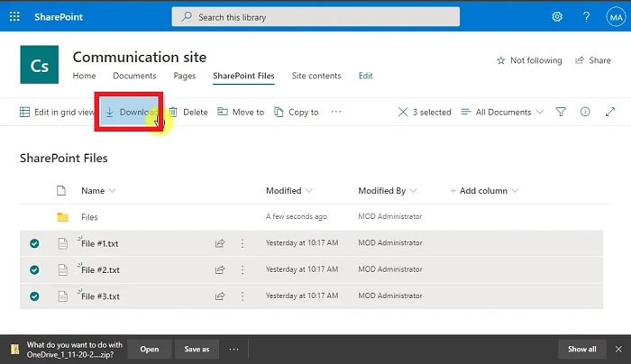Click the Delete button in toolbar
Image resolution: width=631 pixels, height=364 pixels.
(x=188, y=112)
